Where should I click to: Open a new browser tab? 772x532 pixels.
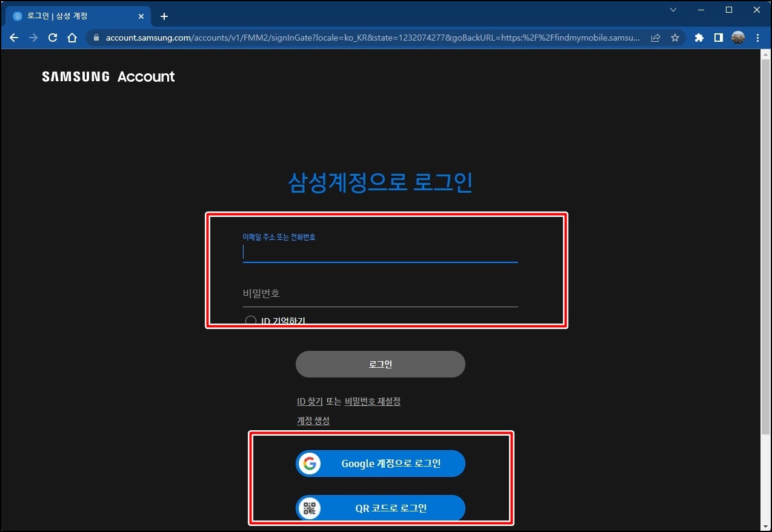pyautogui.click(x=164, y=16)
